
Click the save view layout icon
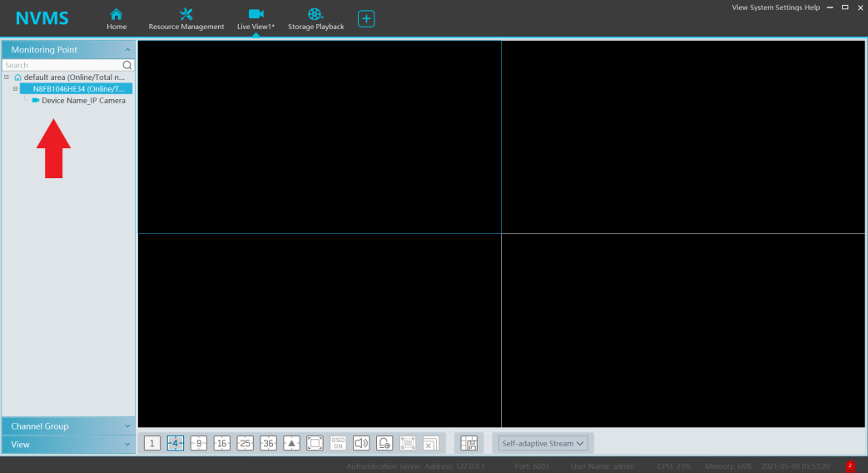(x=469, y=443)
